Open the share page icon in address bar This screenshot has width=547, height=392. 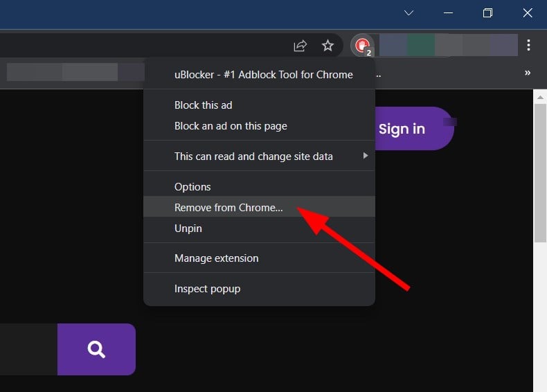coord(300,46)
